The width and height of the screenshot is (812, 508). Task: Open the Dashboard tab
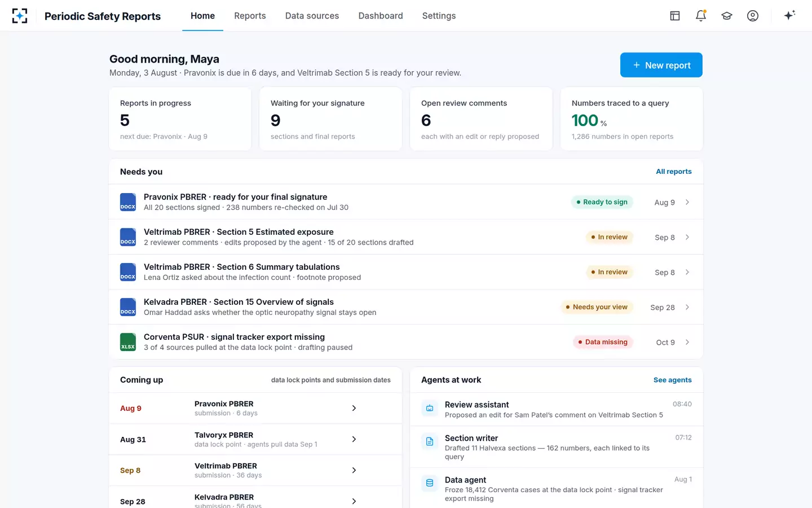tap(381, 16)
